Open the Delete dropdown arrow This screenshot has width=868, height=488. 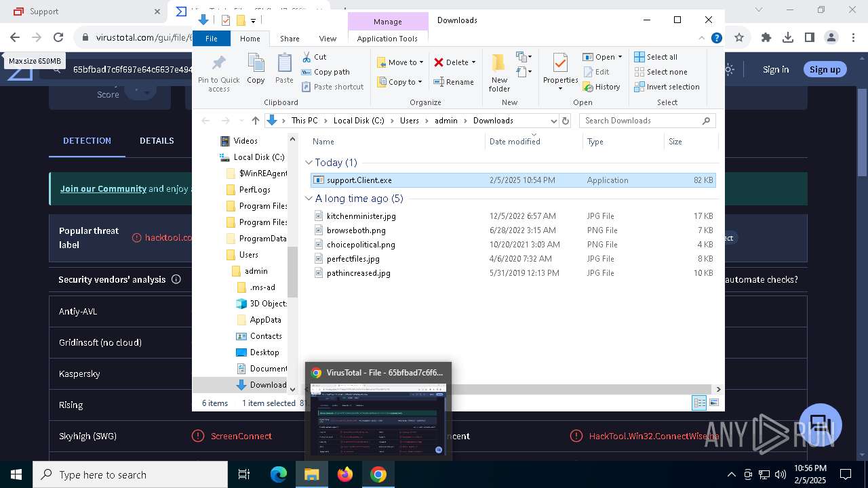[x=473, y=62]
